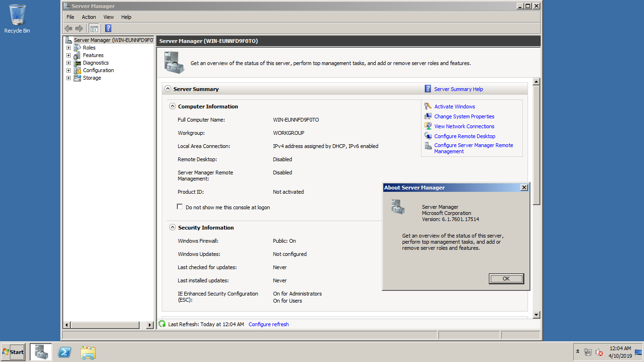This screenshot has height=362, width=644.
Task: Click the Configure refresh link
Action: [x=269, y=324]
